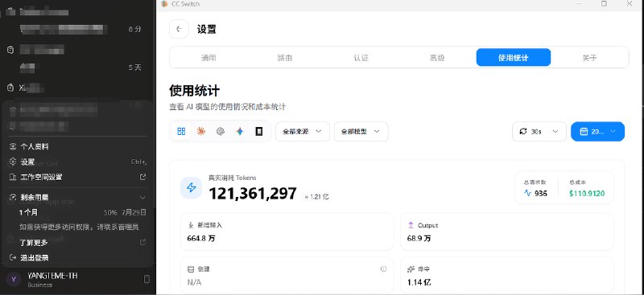Switch to the 关于 tab
This screenshot has height=295, width=644.
point(589,57)
